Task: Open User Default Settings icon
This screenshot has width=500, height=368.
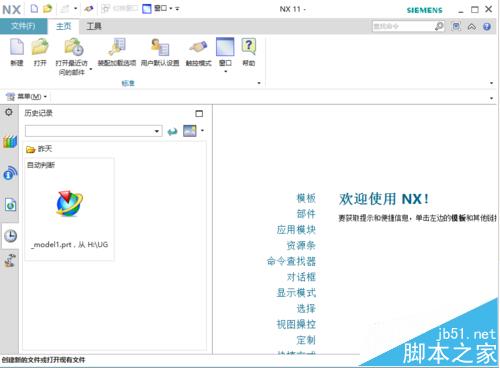Action: [x=160, y=47]
